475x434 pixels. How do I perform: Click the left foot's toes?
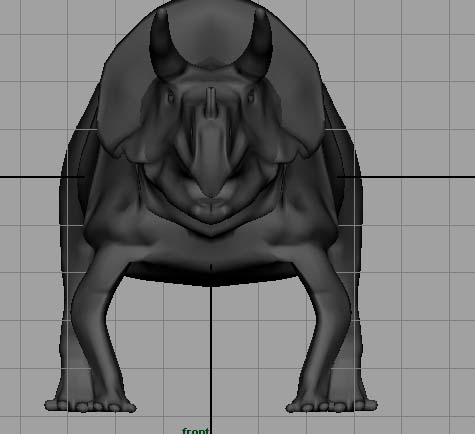(90, 406)
